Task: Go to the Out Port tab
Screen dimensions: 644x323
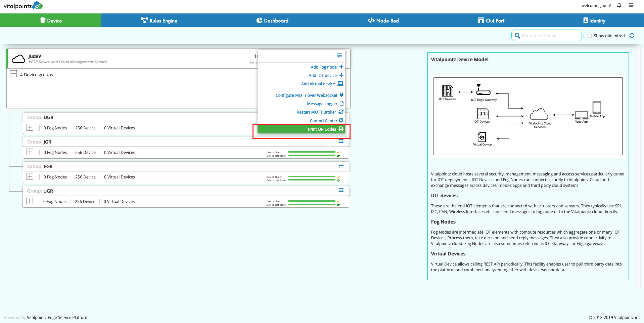Action: (x=491, y=21)
